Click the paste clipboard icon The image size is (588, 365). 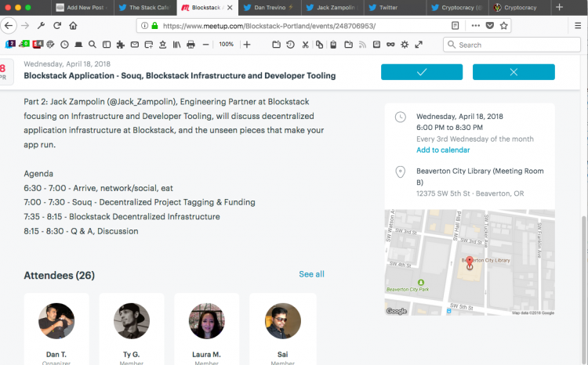(x=333, y=45)
